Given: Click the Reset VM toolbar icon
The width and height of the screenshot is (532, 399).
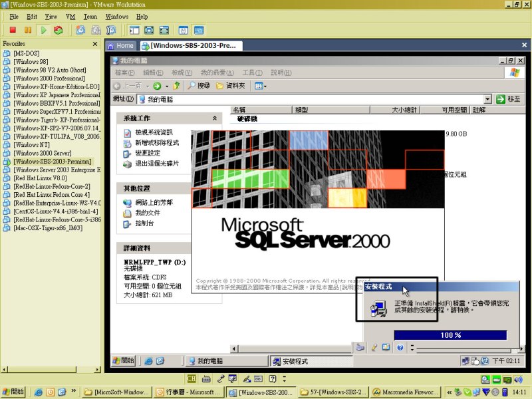Looking at the screenshot, I should (59, 30).
